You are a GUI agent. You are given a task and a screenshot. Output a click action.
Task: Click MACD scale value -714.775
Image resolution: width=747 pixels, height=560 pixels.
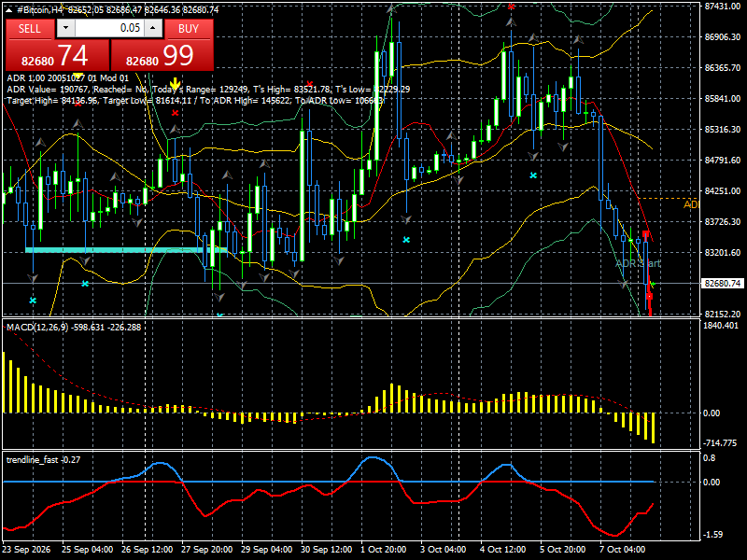(x=720, y=442)
